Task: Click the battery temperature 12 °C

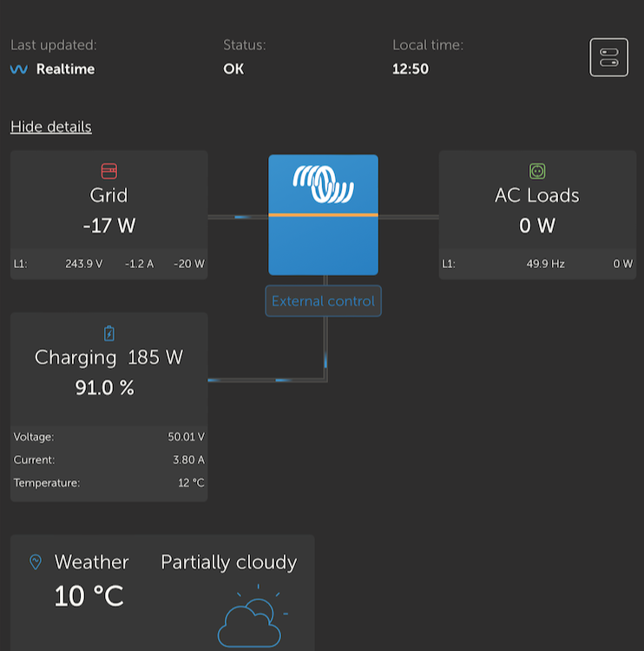Action: pyautogui.click(x=191, y=483)
